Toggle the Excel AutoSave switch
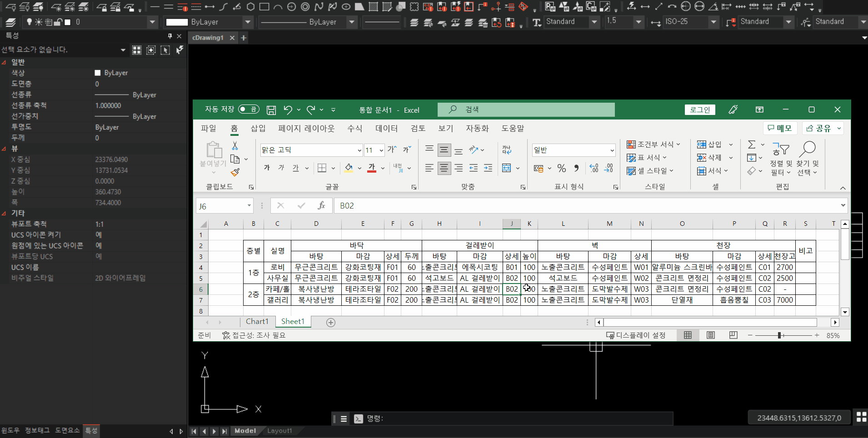 click(x=249, y=109)
